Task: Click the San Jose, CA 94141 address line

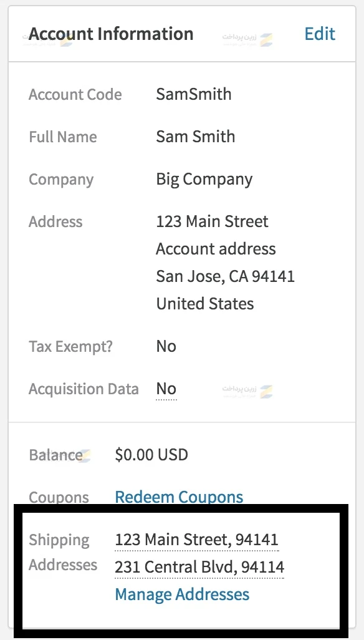Action: pos(225,276)
